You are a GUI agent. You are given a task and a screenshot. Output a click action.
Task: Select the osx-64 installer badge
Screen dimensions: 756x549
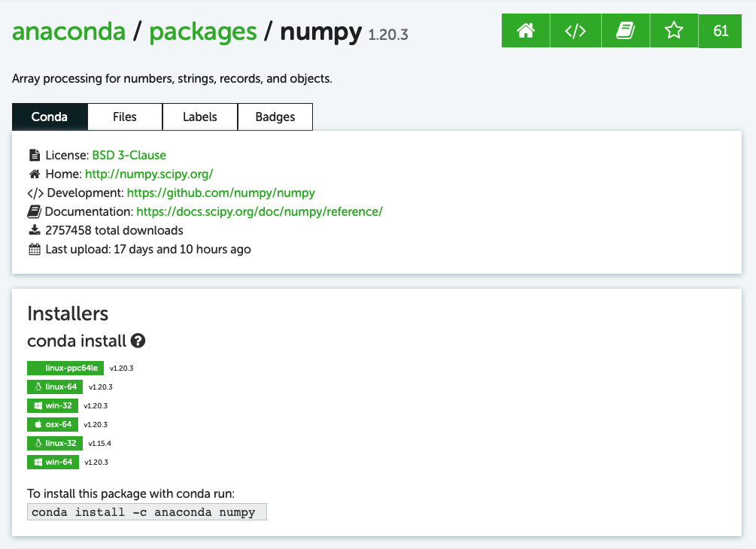click(53, 424)
